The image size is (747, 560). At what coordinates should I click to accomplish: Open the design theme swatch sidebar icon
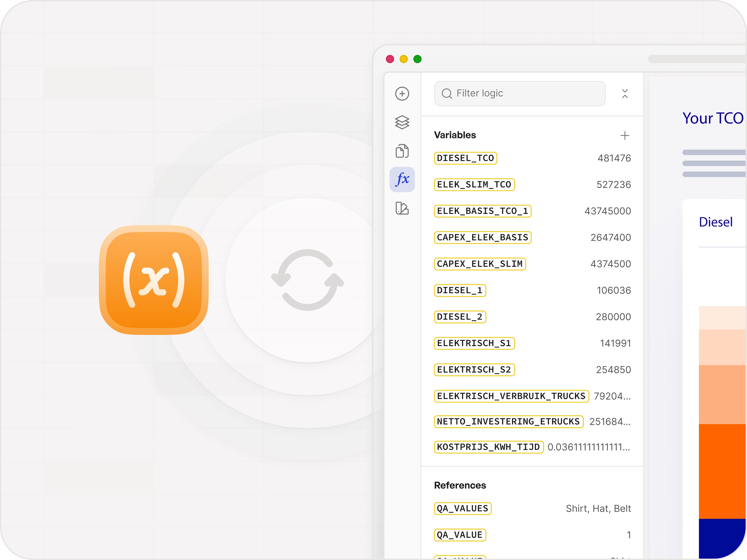click(402, 208)
